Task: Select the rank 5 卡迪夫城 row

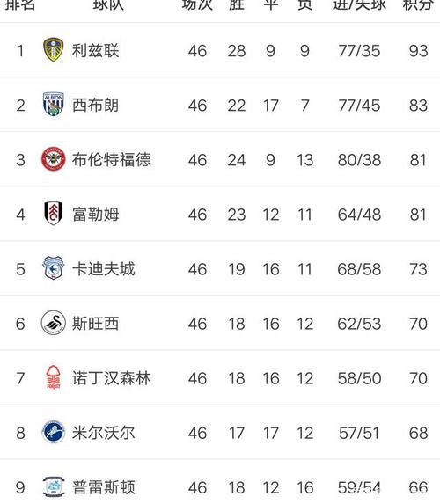Action: click(x=220, y=268)
